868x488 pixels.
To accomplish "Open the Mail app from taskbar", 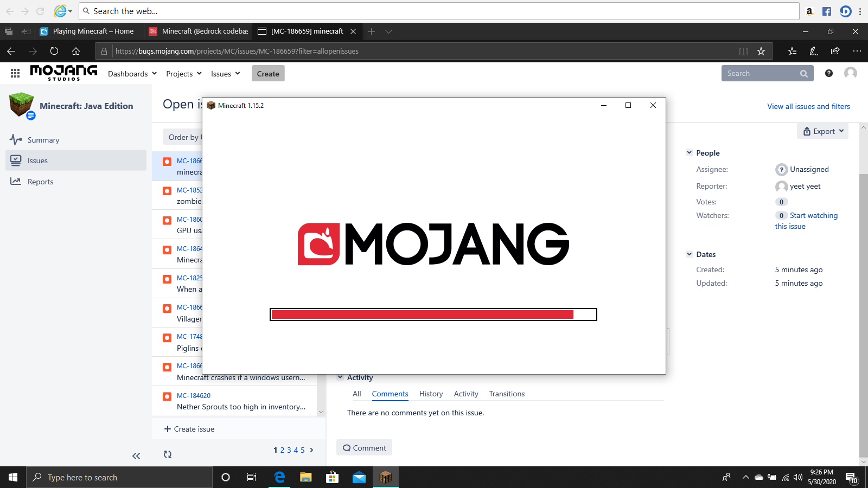I will point(359,477).
